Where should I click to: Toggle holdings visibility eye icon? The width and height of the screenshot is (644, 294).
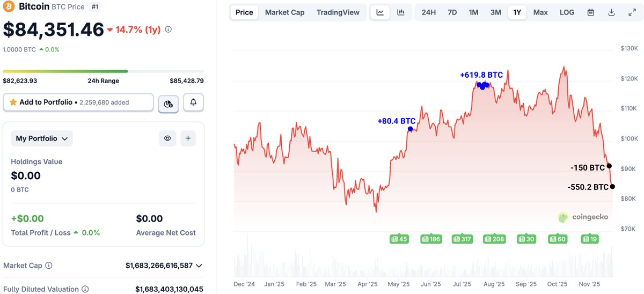tap(167, 138)
